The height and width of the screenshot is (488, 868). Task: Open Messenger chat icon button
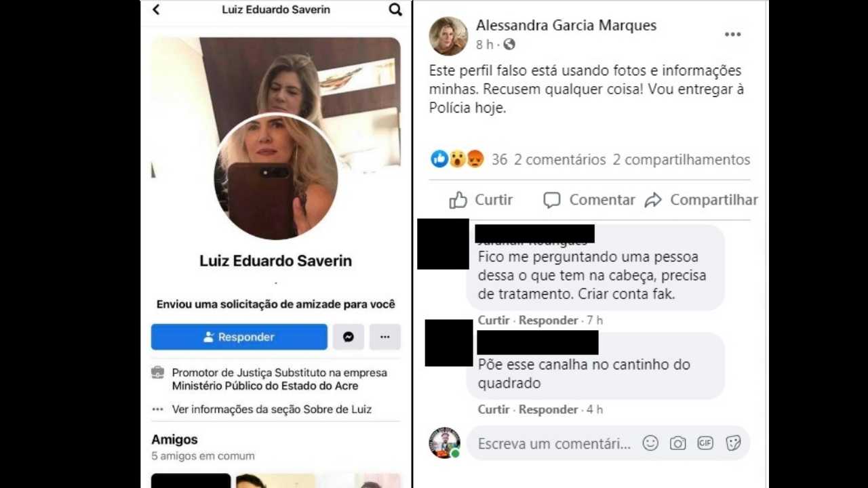pos(348,337)
